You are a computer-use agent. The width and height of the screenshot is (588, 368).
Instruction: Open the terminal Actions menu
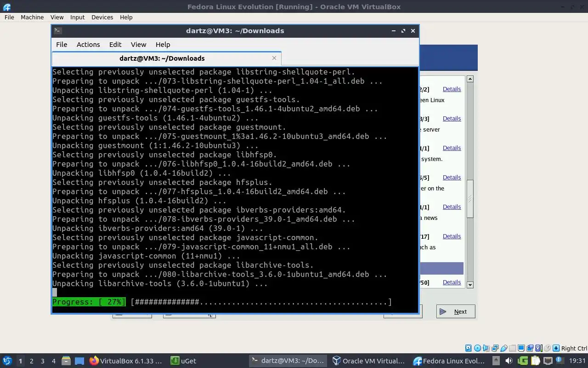[x=88, y=45]
